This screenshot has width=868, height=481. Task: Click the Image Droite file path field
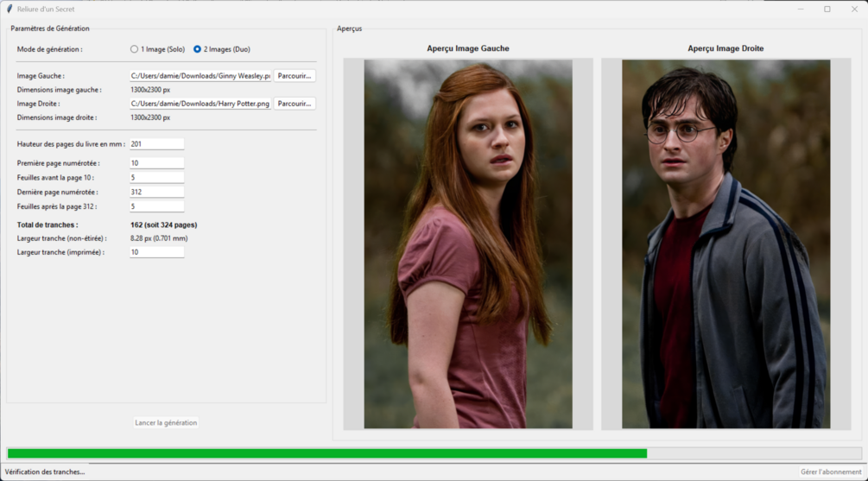pyautogui.click(x=200, y=104)
